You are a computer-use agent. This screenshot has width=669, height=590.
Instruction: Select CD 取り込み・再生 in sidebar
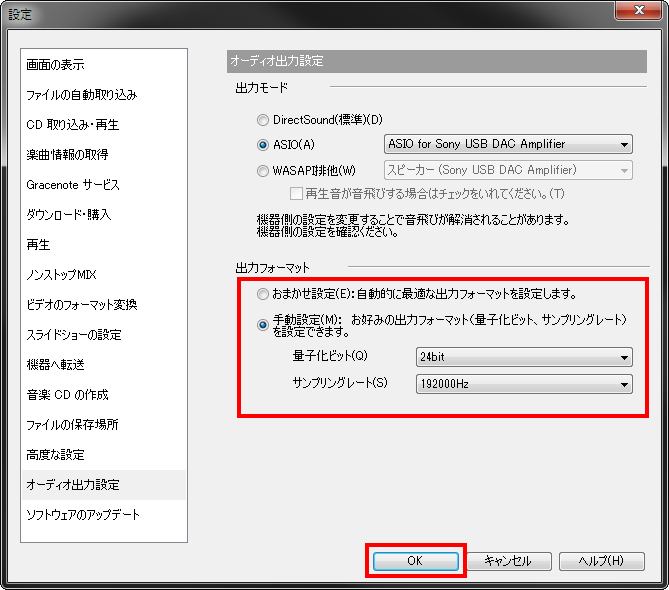[74, 125]
